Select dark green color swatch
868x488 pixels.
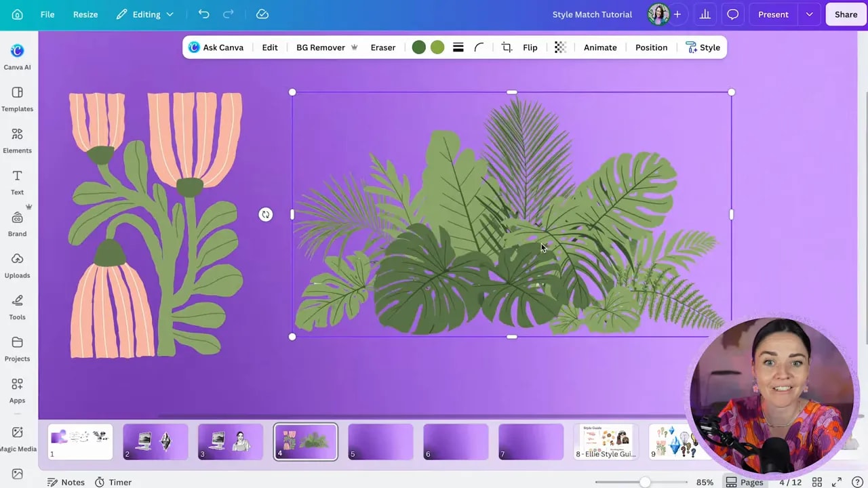click(419, 47)
